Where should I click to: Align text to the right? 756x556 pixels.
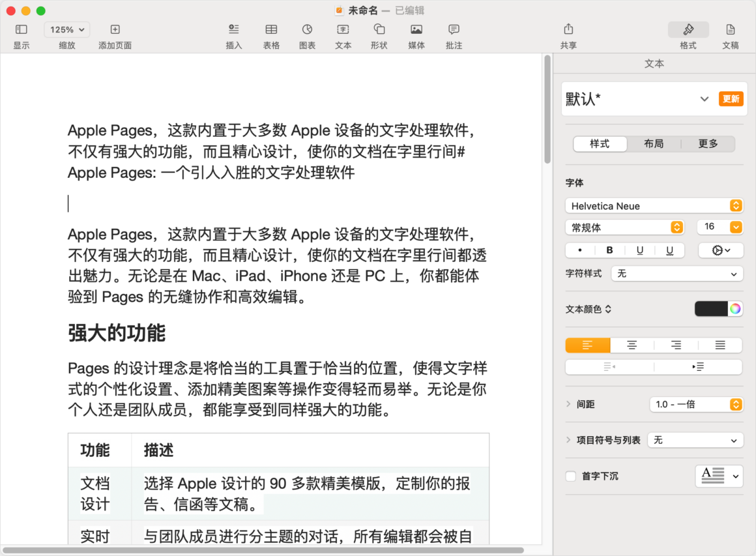pos(676,345)
